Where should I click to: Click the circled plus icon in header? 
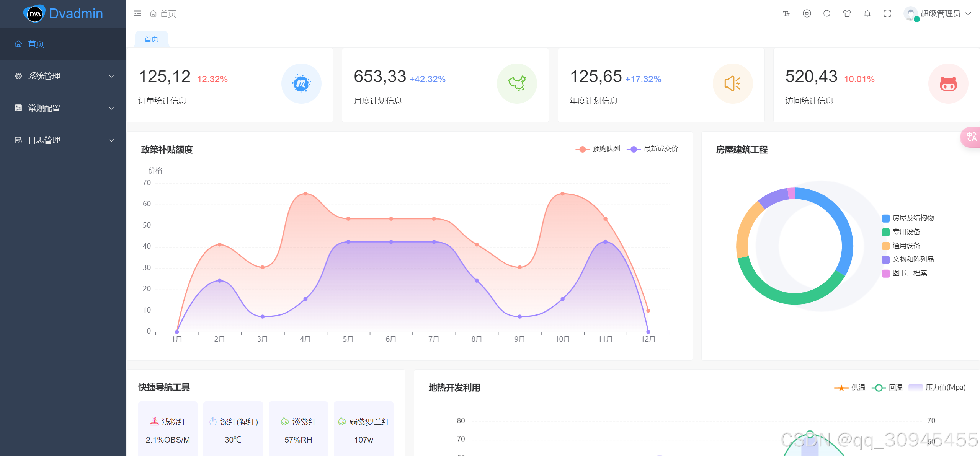807,14
